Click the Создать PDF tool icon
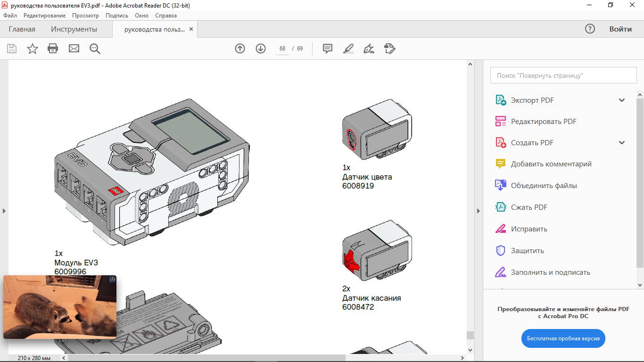Screen dimensions: 644x362 click(500, 142)
